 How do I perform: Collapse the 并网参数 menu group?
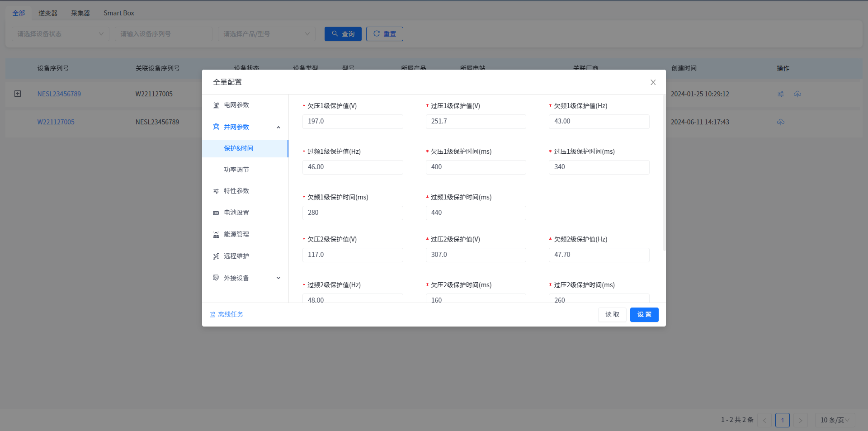click(278, 127)
